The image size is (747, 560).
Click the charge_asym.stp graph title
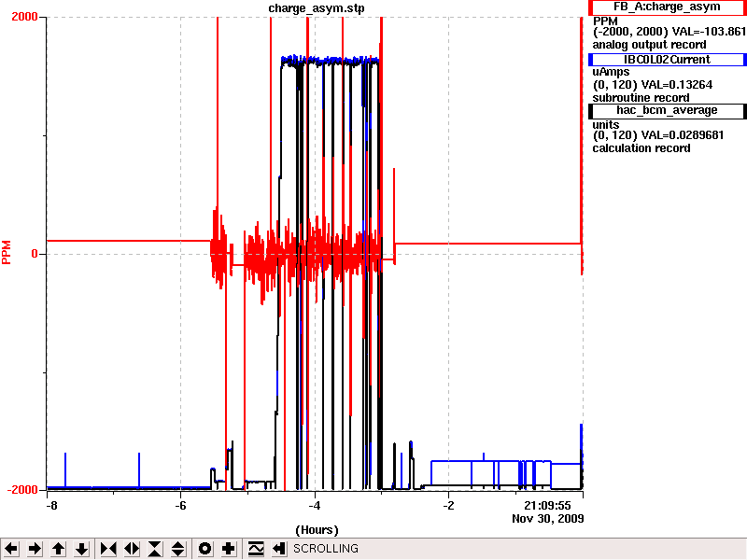(x=317, y=8)
